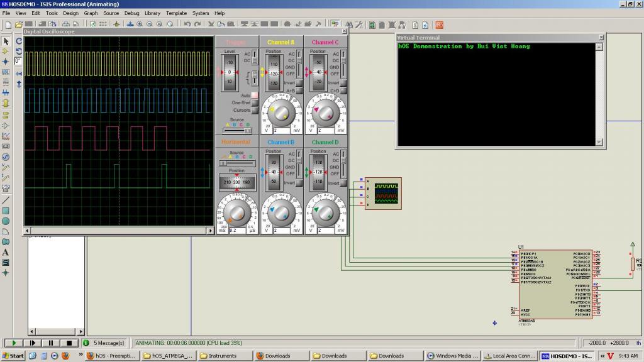Viewport: 644px width, 362px height.
Task: Click the Undo toolbar icon
Action: point(187,25)
